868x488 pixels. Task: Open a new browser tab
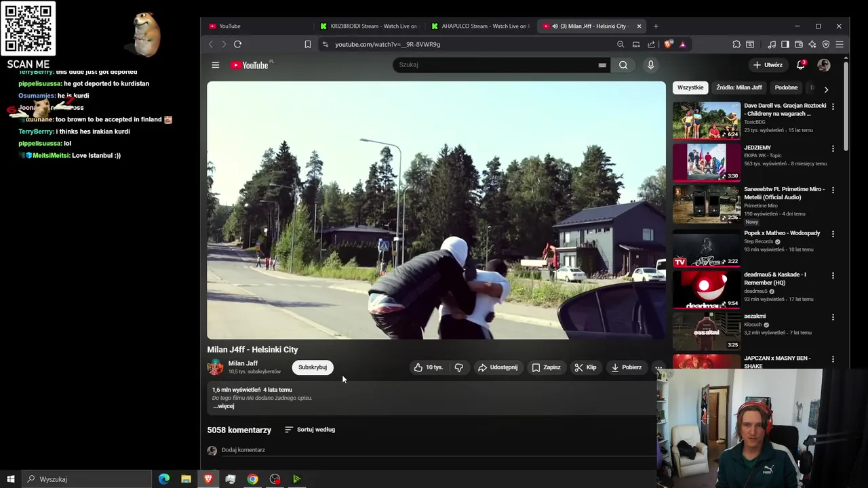(x=656, y=26)
